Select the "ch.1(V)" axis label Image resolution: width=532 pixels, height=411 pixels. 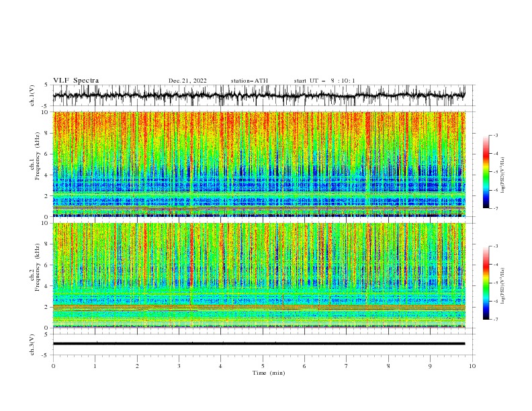tap(32, 95)
